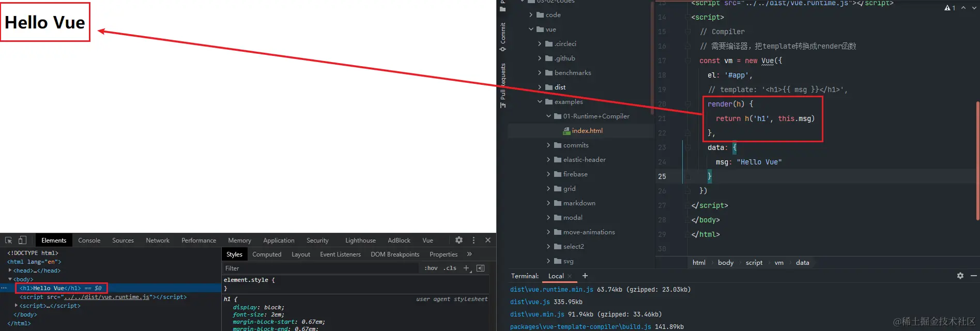Open the Properties tab
The image size is (980, 331).
pyautogui.click(x=443, y=254)
